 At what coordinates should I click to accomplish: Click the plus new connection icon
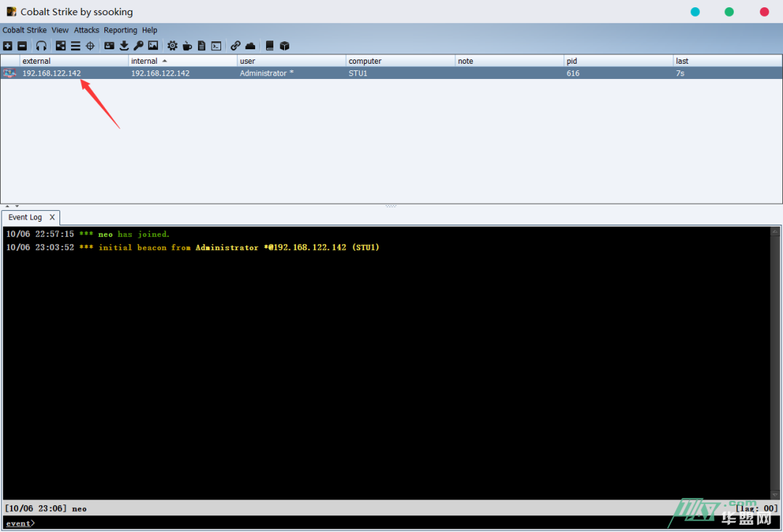pos(7,46)
